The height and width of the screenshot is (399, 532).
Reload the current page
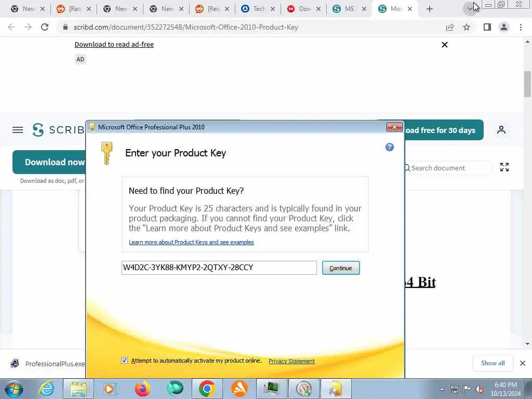click(x=45, y=27)
